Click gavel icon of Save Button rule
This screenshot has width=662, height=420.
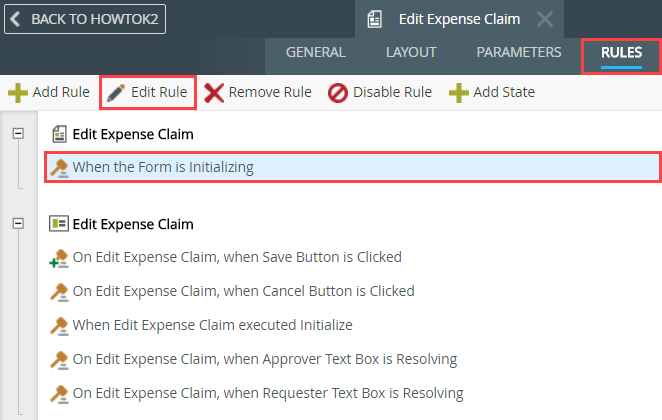(x=59, y=258)
